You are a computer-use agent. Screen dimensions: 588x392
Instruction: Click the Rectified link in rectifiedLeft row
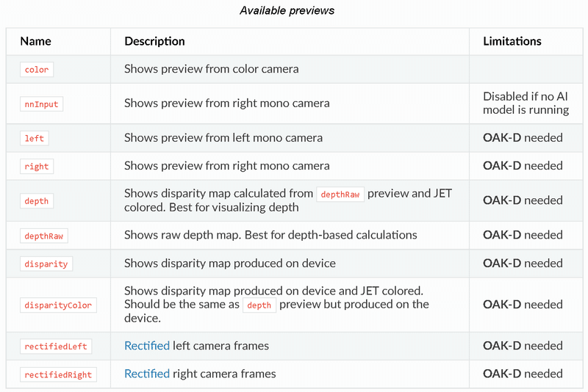[147, 346]
